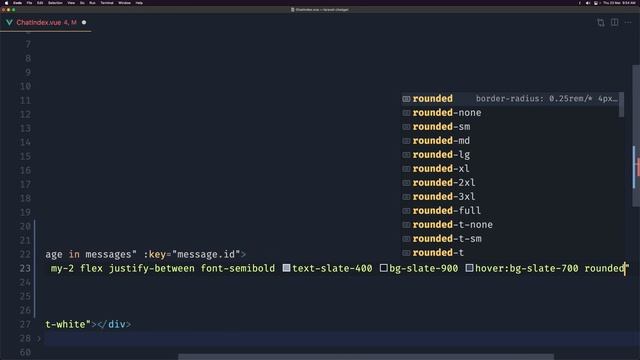The image size is (640, 360).
Task: Choose the 'rounded-t-sm' suggestion
Action: click(x=511, y=238)
